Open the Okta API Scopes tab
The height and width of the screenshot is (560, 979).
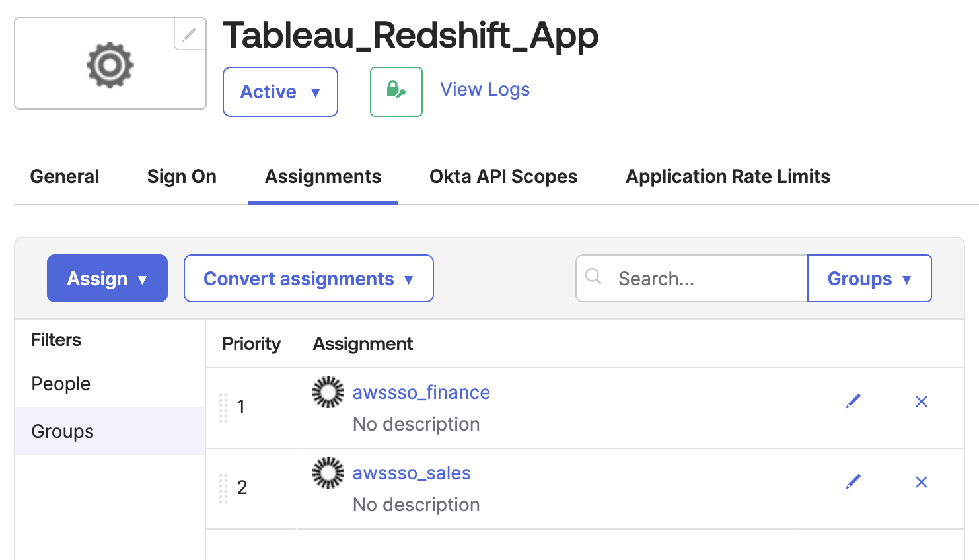tap(503, 176)
